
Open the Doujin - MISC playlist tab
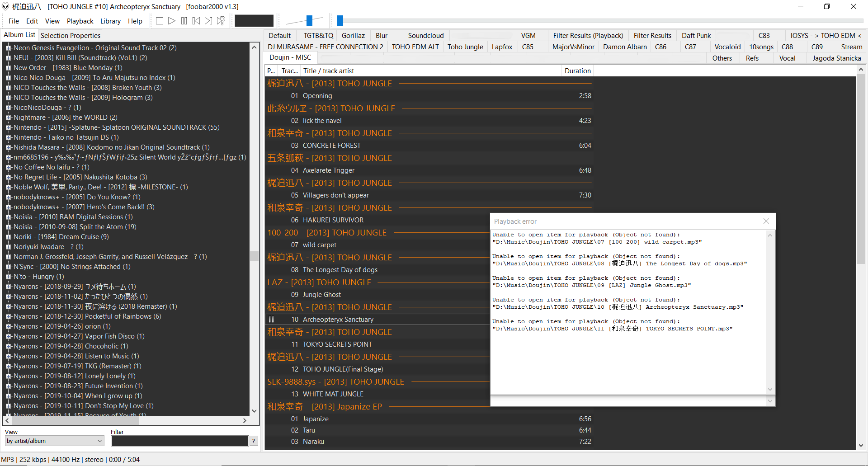click(290, 57)
